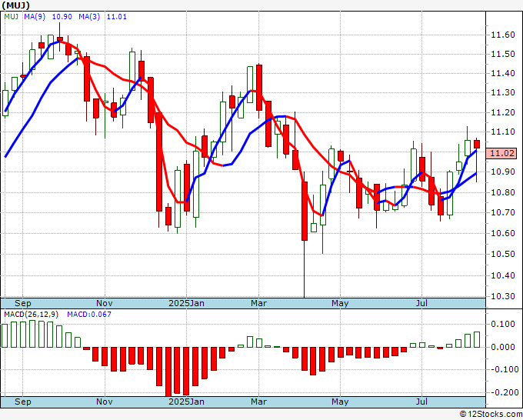
Task: Click 2025Jan on the MACD time axis
Action: 186,402
